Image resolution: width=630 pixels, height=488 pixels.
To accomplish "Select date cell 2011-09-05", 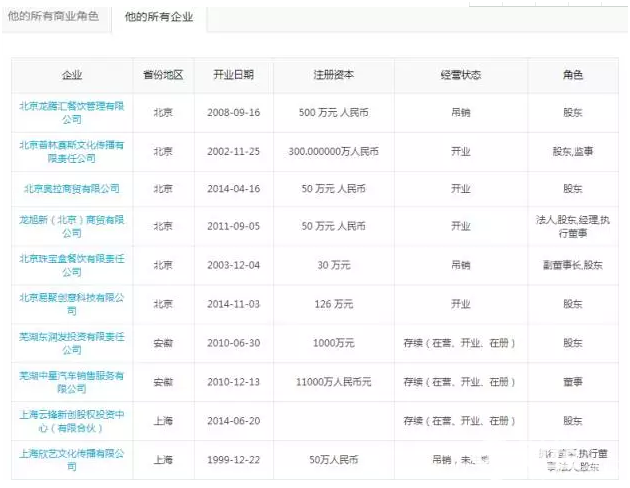I will [233, 226].
